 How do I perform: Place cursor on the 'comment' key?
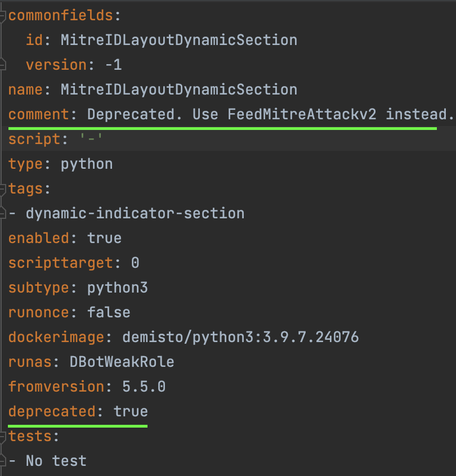[x=38, y=115]
